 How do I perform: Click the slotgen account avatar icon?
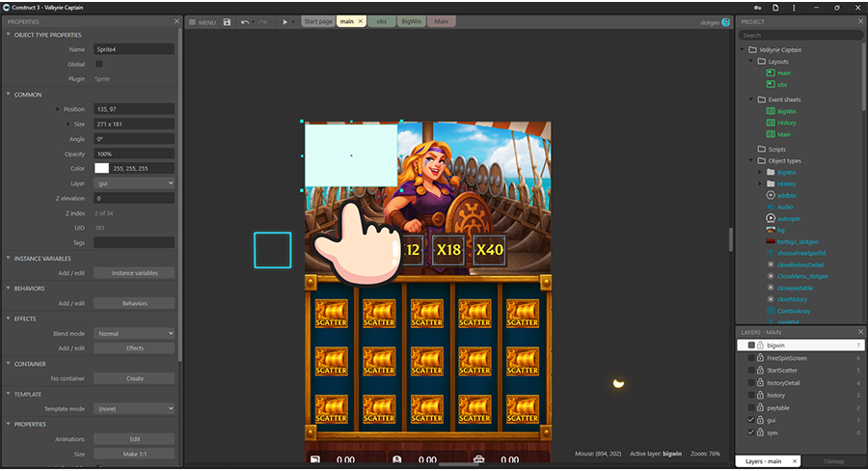point(725,22)
